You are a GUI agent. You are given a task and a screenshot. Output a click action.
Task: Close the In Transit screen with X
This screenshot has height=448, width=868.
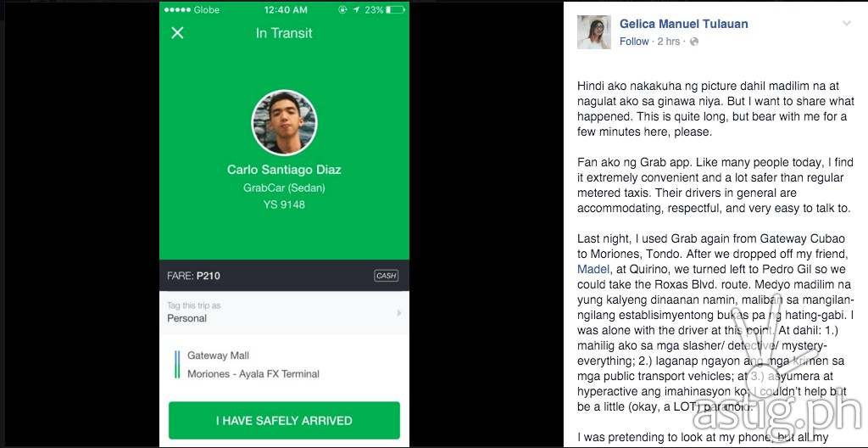177,33
